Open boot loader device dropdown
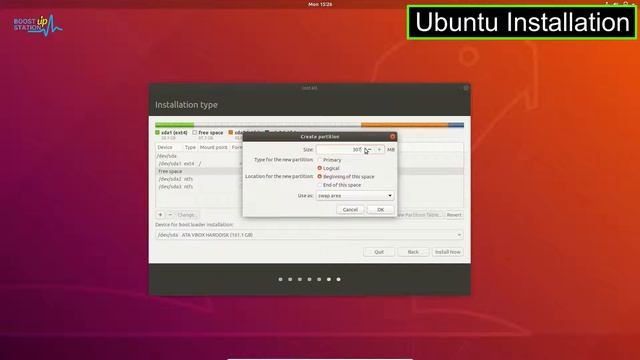The width and height of the screenshot is (640, 360). point(309,235)
